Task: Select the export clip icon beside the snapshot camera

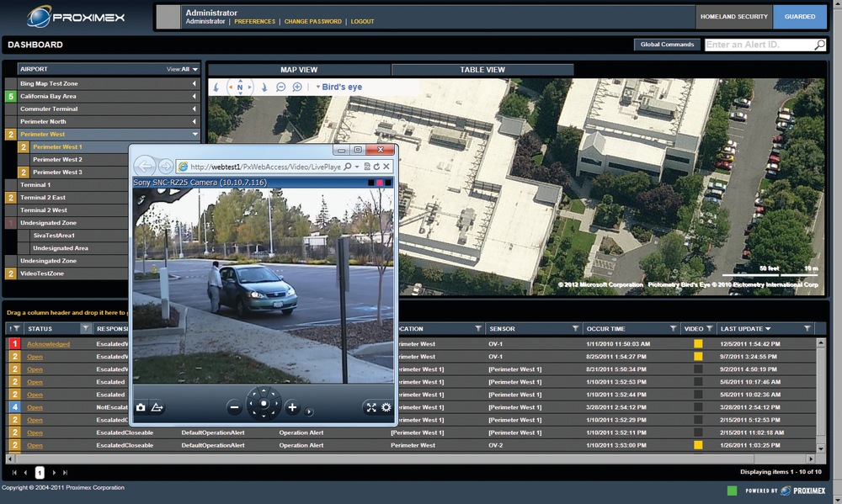Action: 158,406
